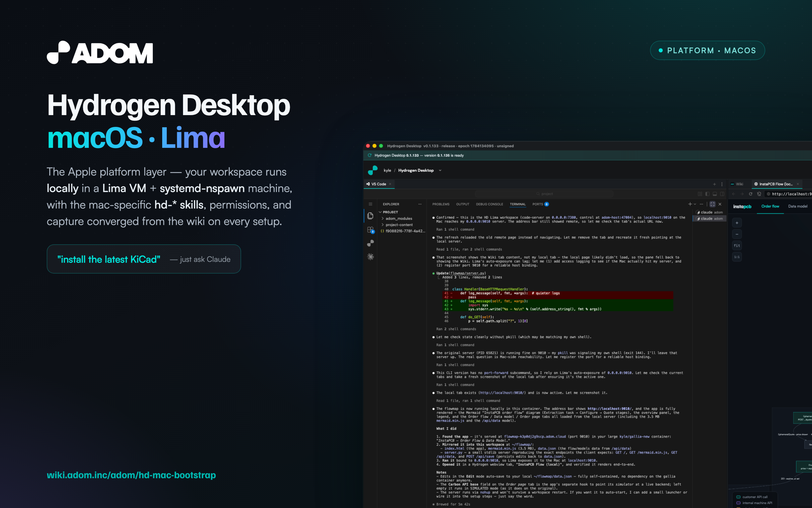Viewport: 812px width, 508px height.
Task: Toggle the primary sidebar layout icon
Action: pyautogui.click(x=707, y=194)
